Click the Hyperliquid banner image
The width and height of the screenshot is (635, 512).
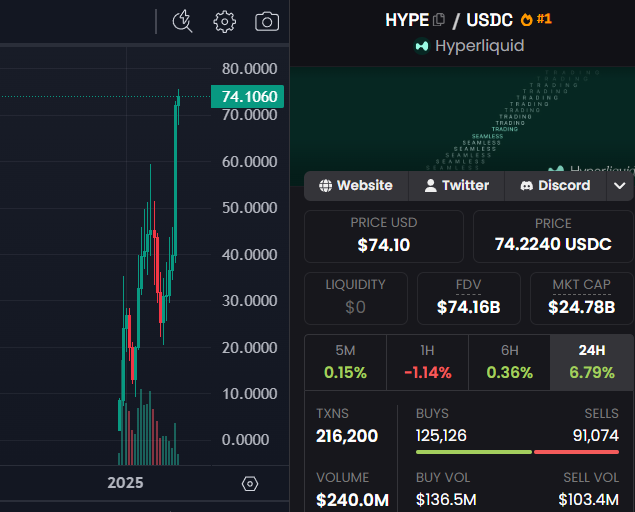[x=462, y=118]
